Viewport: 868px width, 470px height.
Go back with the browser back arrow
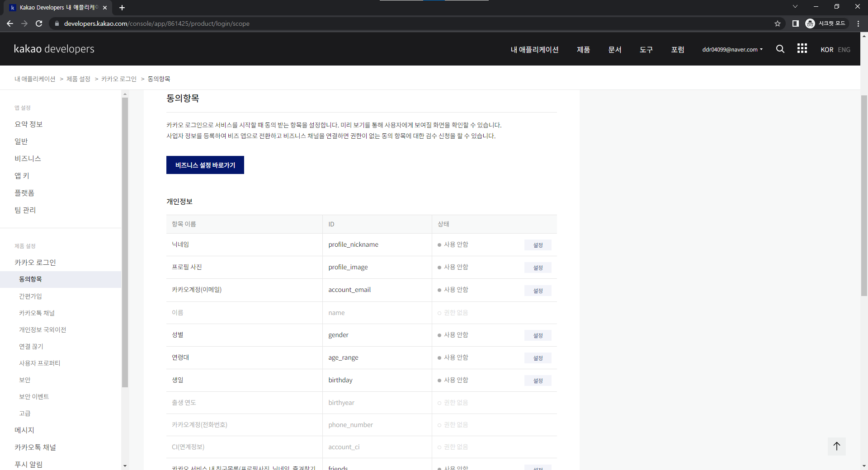pyautogui.click(x=10, y=23)
